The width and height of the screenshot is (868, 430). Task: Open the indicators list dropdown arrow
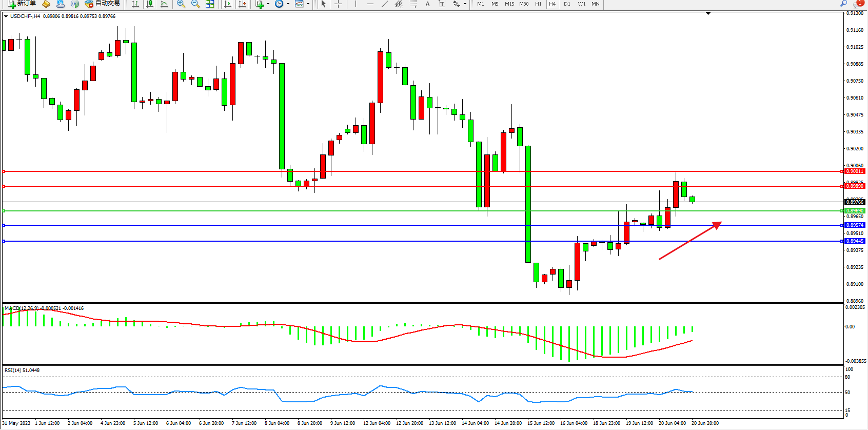tap(268, 4)
